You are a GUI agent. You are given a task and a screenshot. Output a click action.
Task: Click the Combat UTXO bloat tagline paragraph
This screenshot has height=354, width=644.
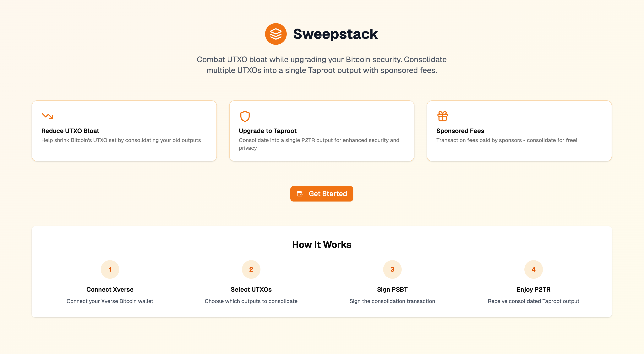[322, 65]
